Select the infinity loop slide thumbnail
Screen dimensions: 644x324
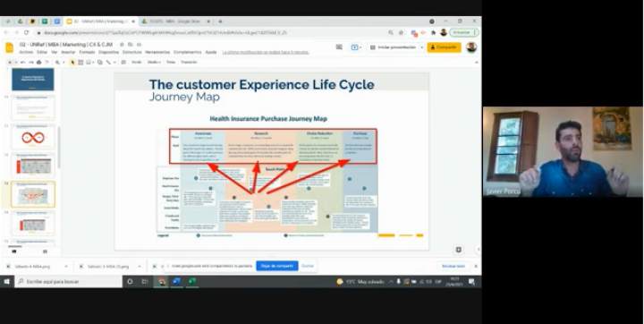33,137
